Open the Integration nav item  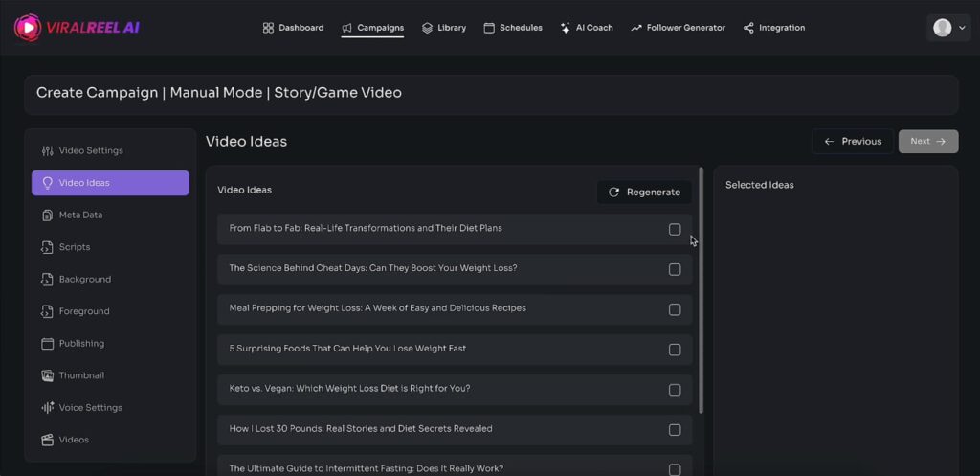(773, 28)
